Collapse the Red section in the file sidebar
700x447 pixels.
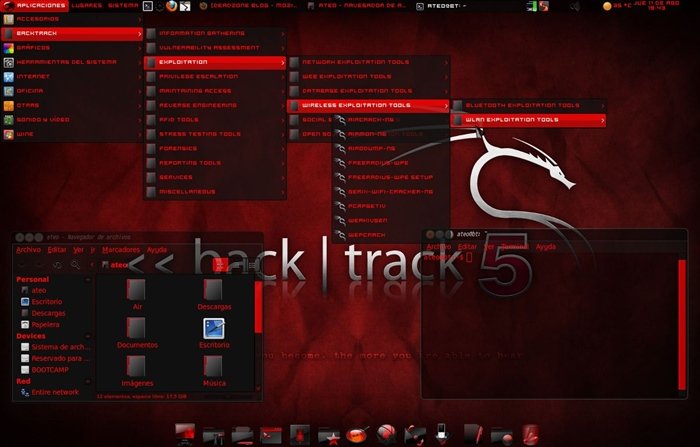tap(88, 381)
